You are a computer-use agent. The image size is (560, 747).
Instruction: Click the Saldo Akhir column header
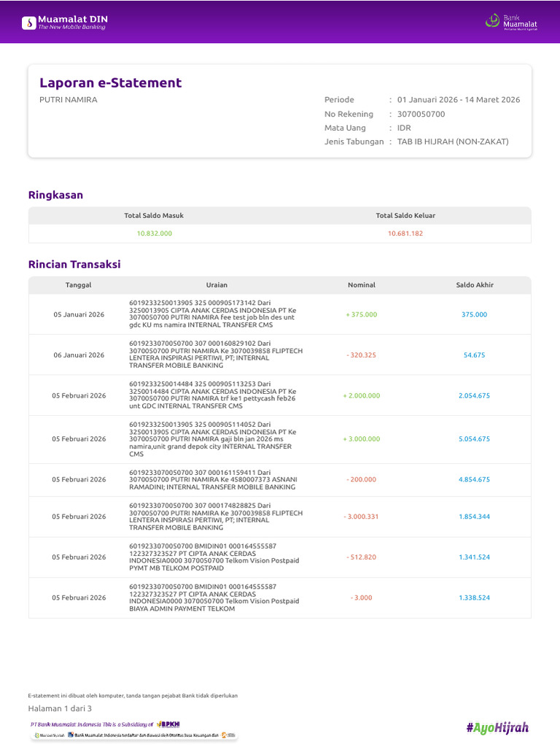pyautogui.click(x=475, y=285)
